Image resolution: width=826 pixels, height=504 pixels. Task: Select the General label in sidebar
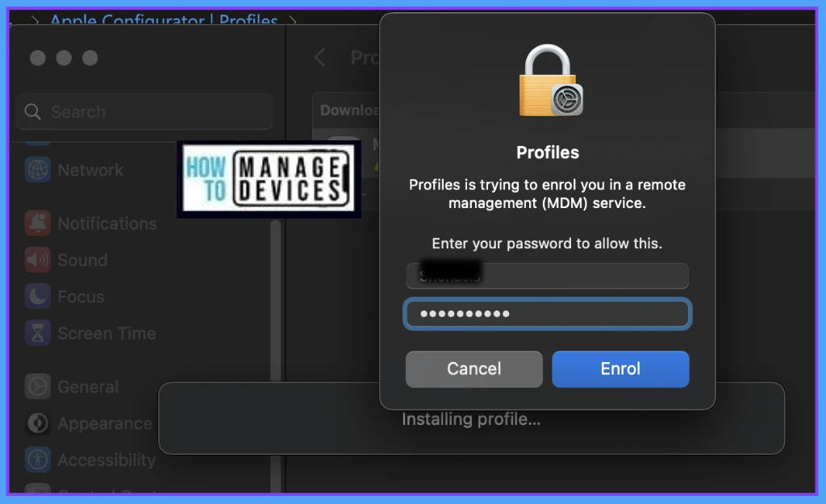coord(88,387)
